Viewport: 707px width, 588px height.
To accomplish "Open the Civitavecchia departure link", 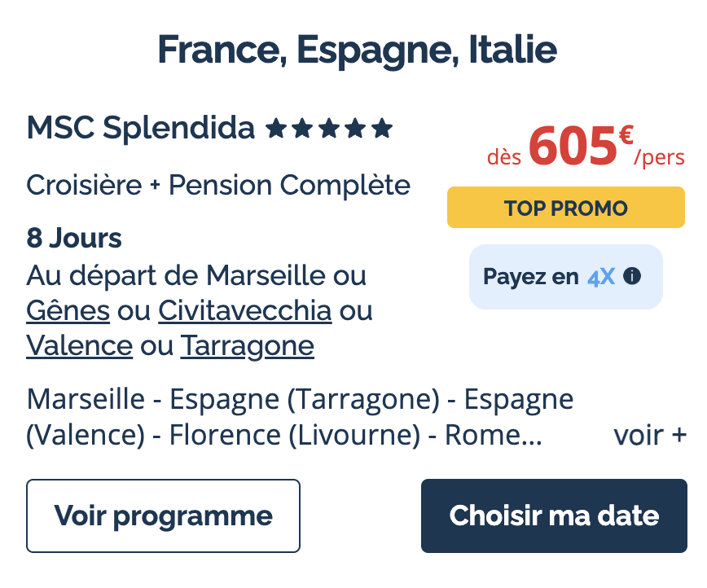I will pos(245,310).
